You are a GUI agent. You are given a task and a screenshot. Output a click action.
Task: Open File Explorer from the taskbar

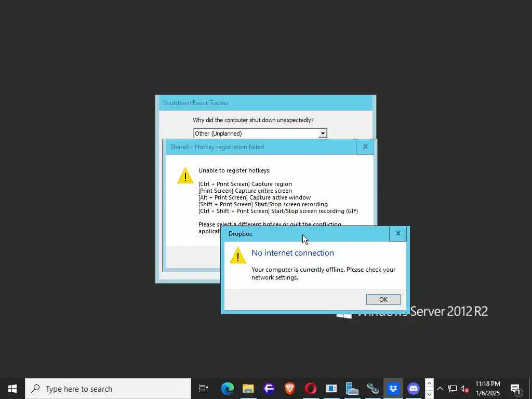248,389
